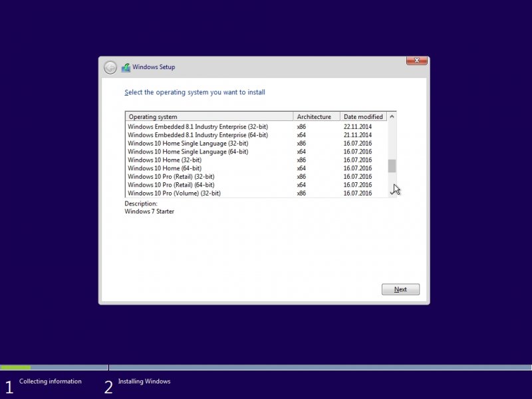Click the 'Select the operating system' heading
532x399 pixels.
point(195,92)
